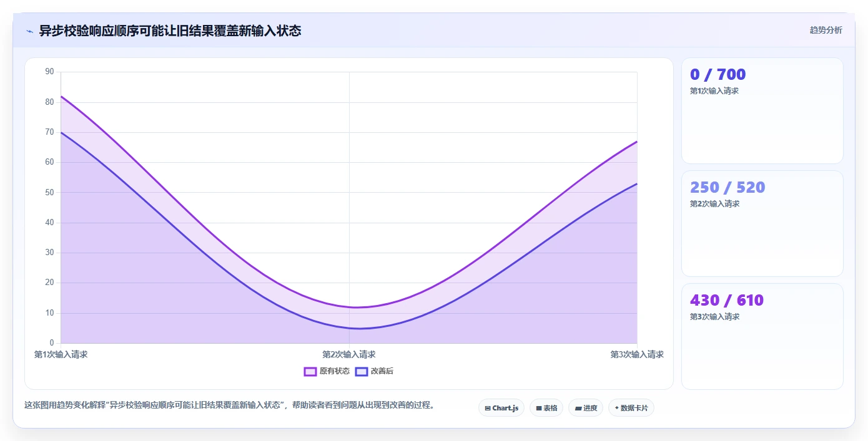Click the 第2次输入请求 card caption
The width and height of the screenshot is (868, 441).
714,204
